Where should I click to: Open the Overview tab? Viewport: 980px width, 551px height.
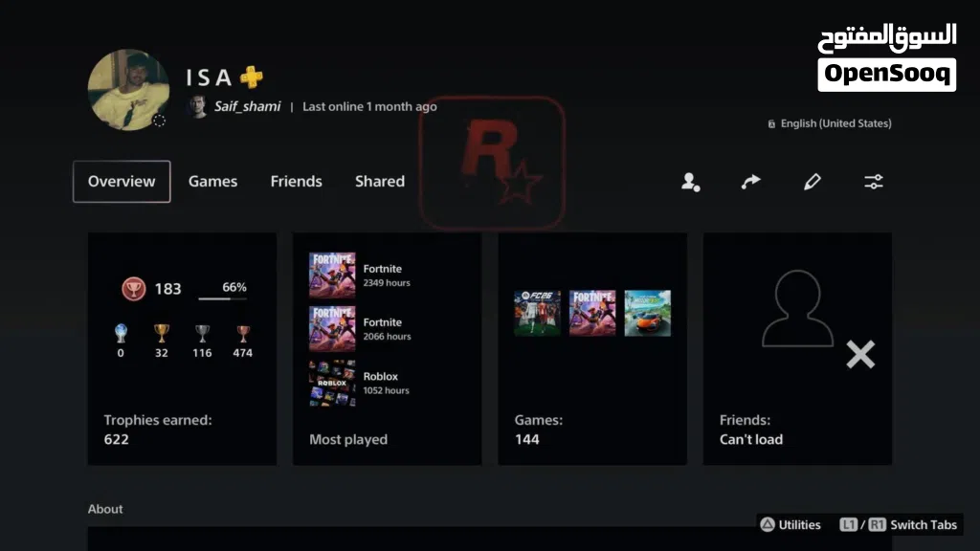click(x=122, y=182)
